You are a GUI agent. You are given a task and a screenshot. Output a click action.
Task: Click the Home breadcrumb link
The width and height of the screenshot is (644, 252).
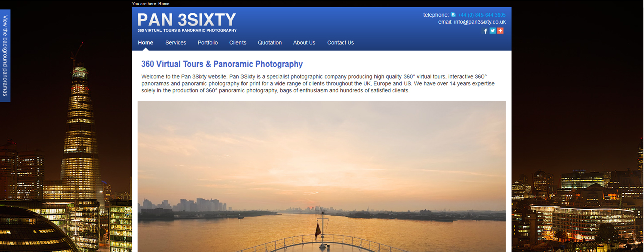[164, 4]
